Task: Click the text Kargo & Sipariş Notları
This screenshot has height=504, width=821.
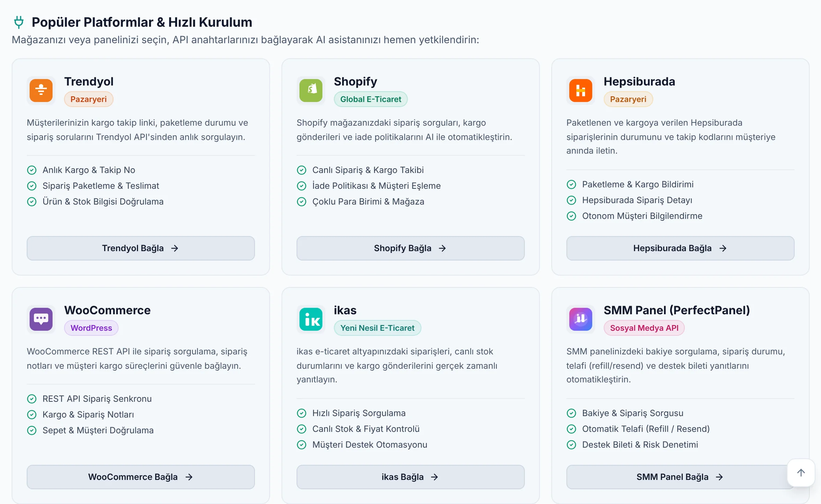Action: (88, 414)
